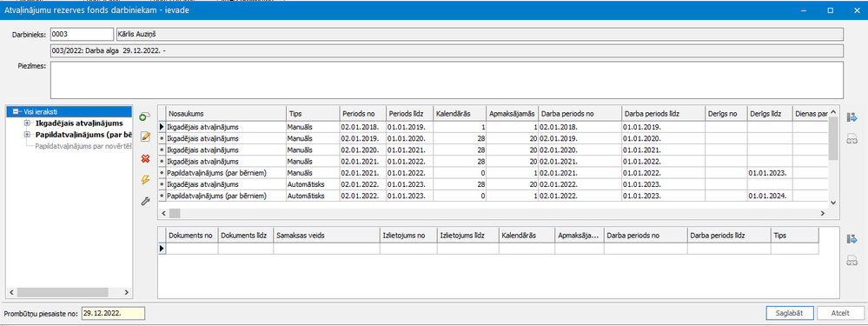Click tree panel scrollbar right arrow
The height and width of the screenshot is (326, 868).
click(126, 292)
